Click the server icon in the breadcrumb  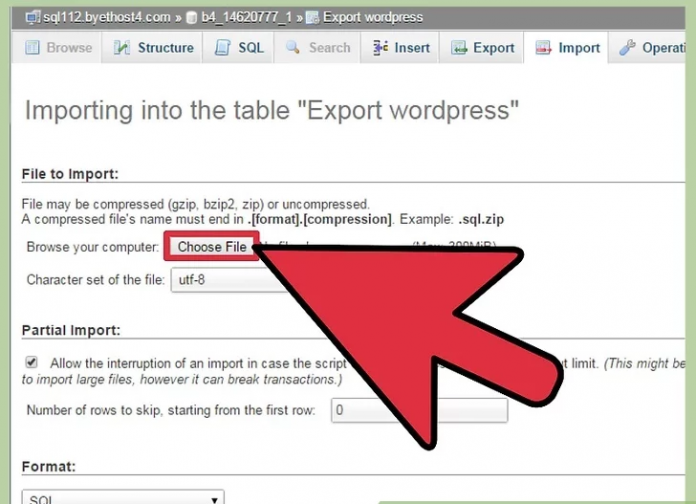[31, 17]
